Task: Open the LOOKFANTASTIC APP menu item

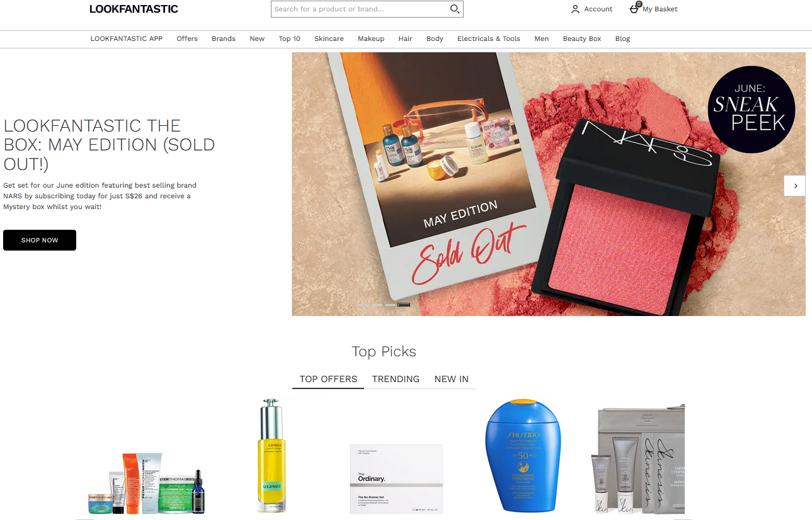Action: [x=127, y=38]
